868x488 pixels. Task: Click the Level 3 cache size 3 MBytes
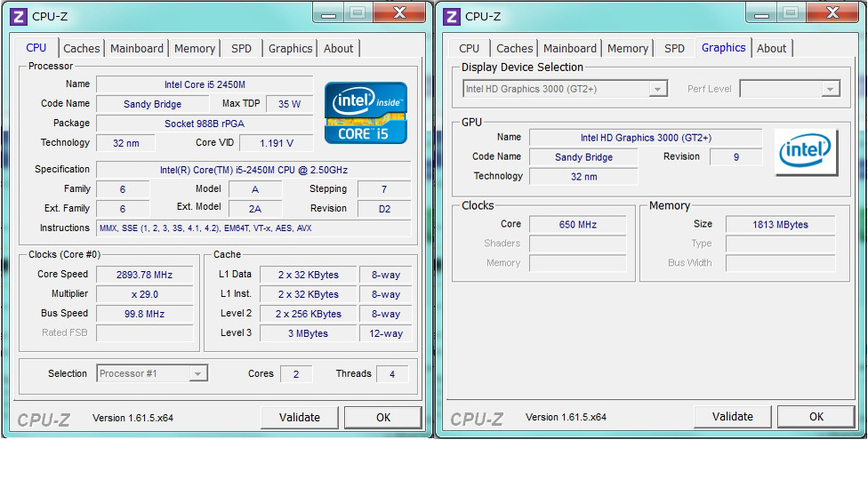tap(308, 333)
